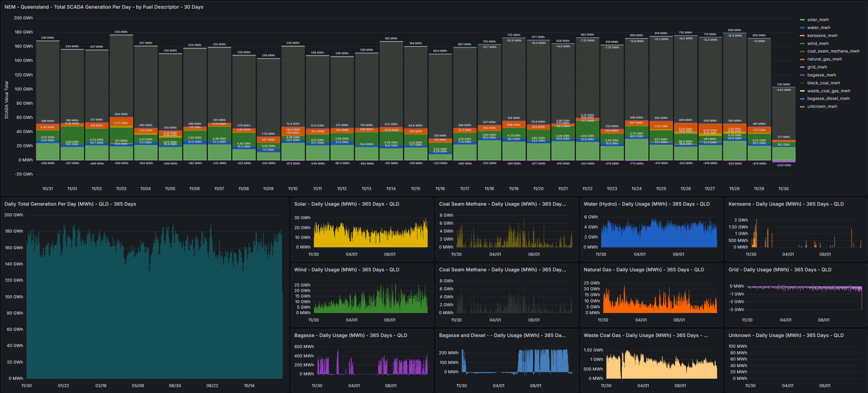Open Waste Coal Gas Daily Usage panel title
This screenshot has width=868, height=393.
click(646, 335)
